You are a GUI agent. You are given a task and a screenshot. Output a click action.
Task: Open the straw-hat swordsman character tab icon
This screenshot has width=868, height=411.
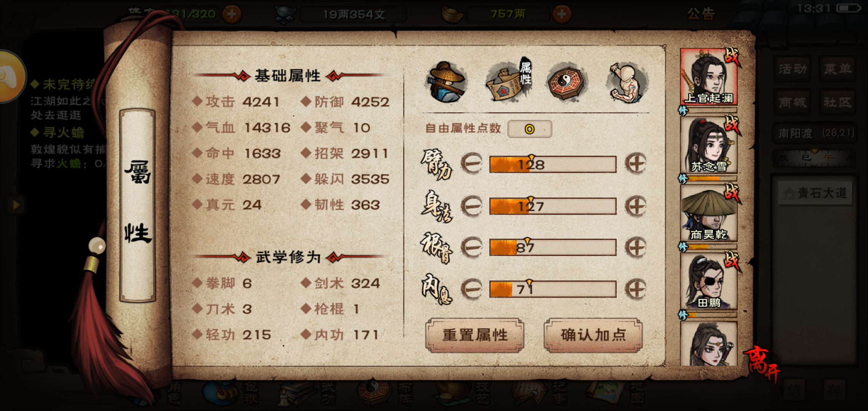[x=446, y=82]
